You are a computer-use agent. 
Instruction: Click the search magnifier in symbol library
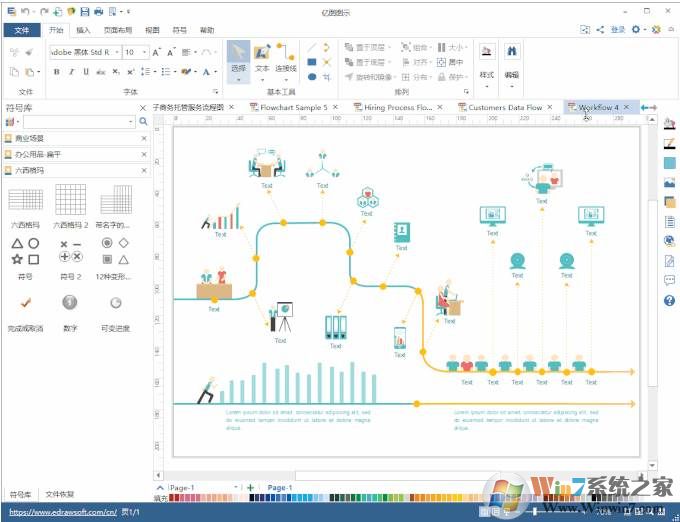click(x=143, y=122)
